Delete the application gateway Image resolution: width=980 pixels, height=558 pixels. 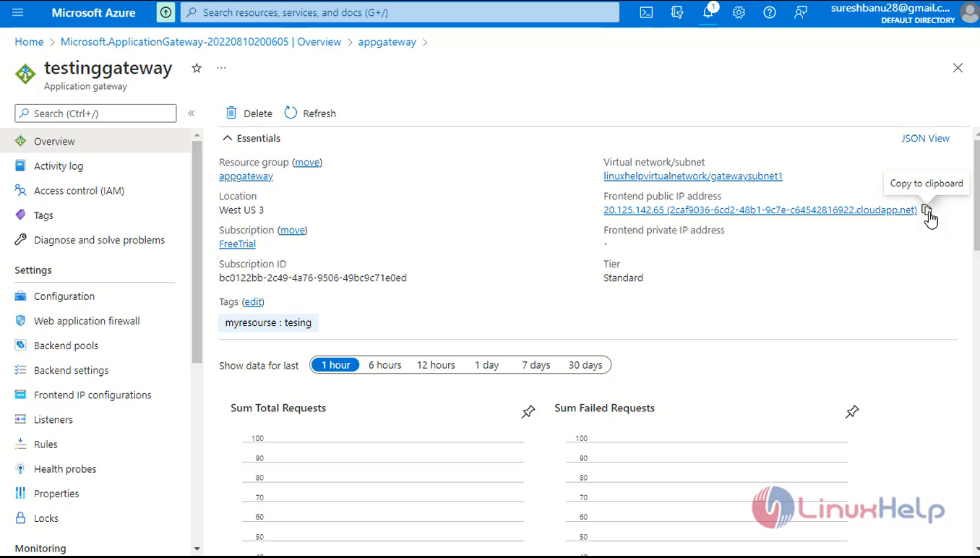(x=249, y=113)
